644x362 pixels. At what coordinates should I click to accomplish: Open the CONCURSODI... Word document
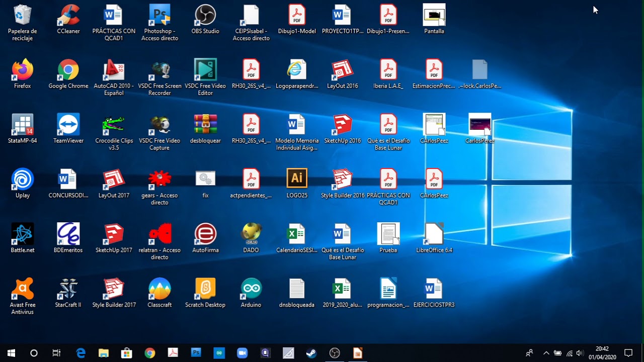(68, 179)
